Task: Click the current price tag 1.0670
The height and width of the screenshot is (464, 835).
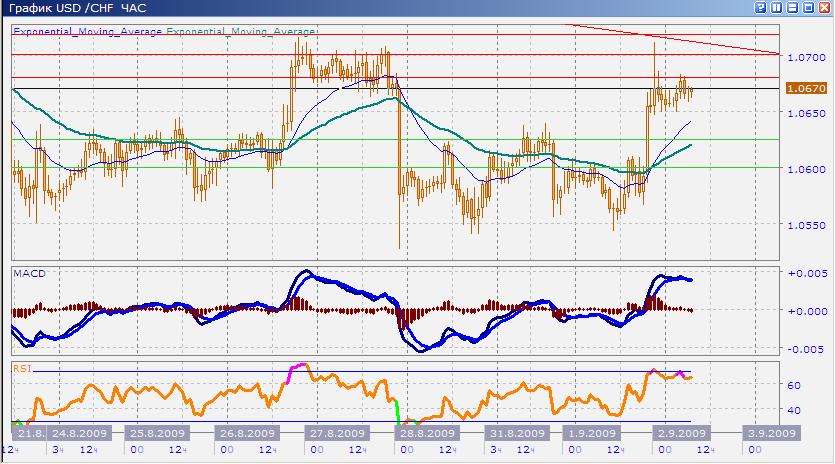Action: click(805, 89)
